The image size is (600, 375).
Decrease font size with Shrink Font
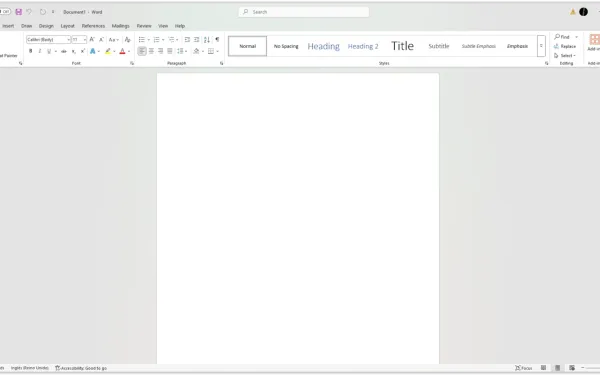[101, 39]
